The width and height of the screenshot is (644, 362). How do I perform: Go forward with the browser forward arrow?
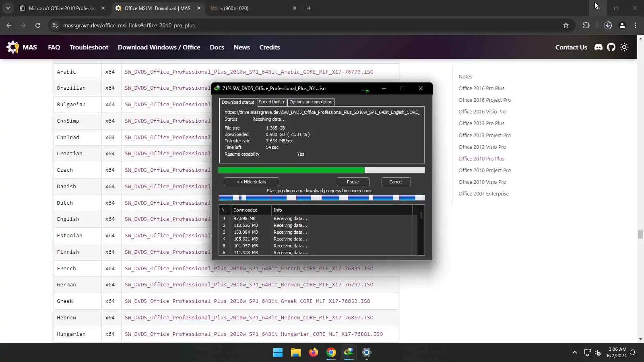tap(23, 25)
